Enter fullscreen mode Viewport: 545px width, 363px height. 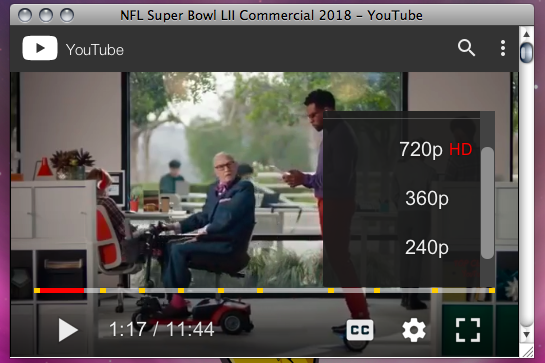pyautogui.click(x=468, y=330)
